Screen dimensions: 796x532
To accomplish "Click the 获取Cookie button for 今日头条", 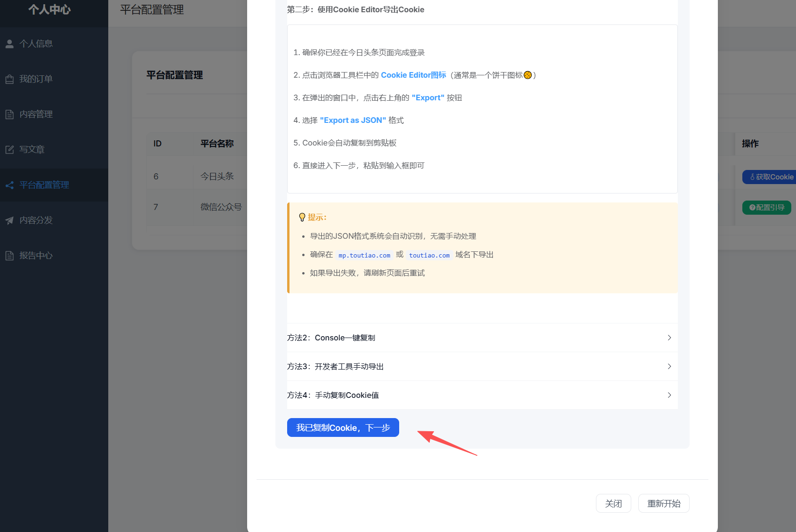I will pyautogui.click(x=769, y=177).
